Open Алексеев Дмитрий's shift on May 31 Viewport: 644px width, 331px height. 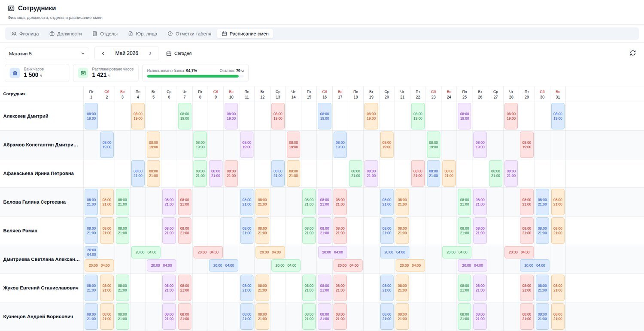coord(558,116)
